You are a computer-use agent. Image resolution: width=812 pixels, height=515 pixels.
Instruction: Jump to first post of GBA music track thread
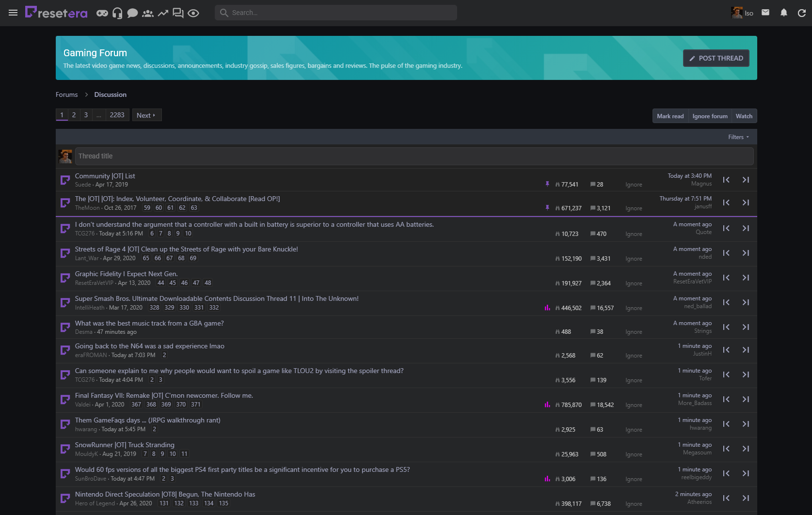(x=726, y=327)
